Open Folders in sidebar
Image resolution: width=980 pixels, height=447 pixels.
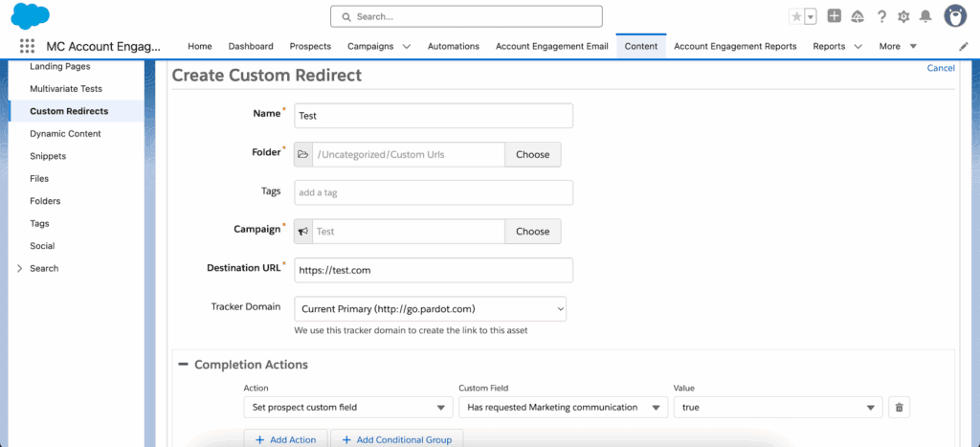coord(45,201)
